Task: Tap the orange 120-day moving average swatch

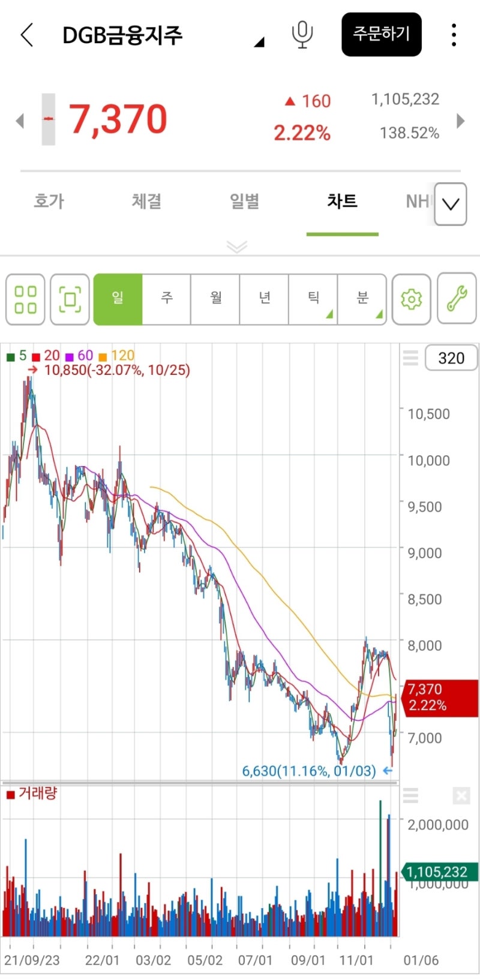Action: (x=103, y=357)
